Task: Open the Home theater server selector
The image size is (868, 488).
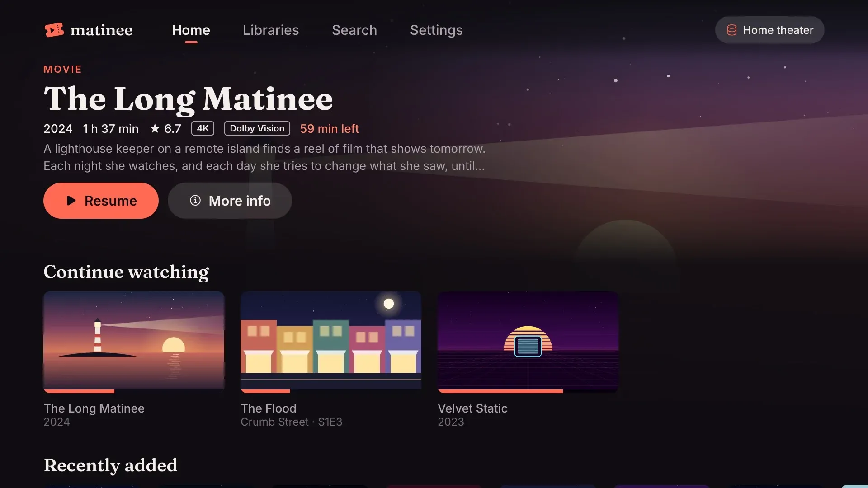Action: (x=769, y=30)
